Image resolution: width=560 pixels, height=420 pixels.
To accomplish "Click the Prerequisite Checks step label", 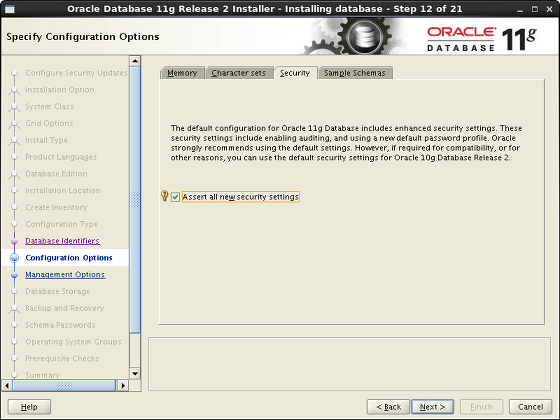I will (62, 359).
